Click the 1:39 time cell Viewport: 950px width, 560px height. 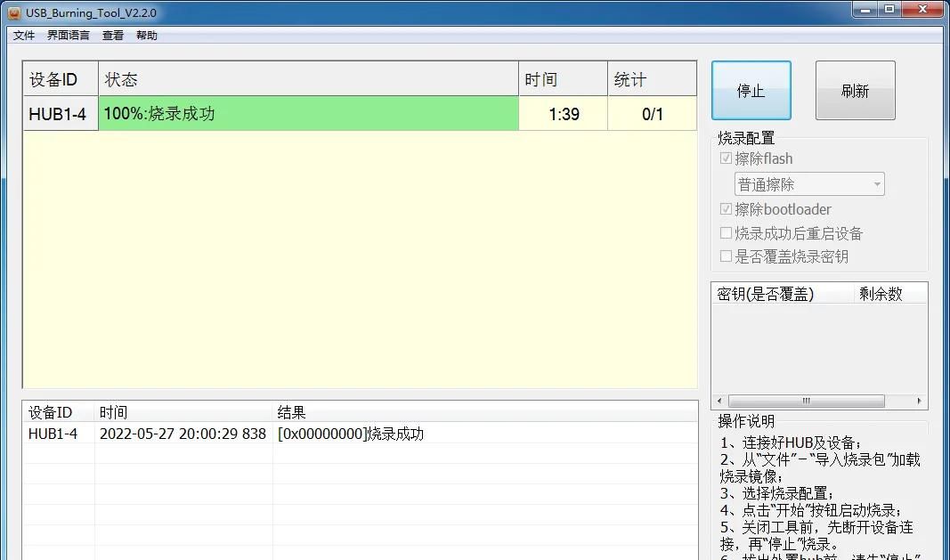[564, 113]
